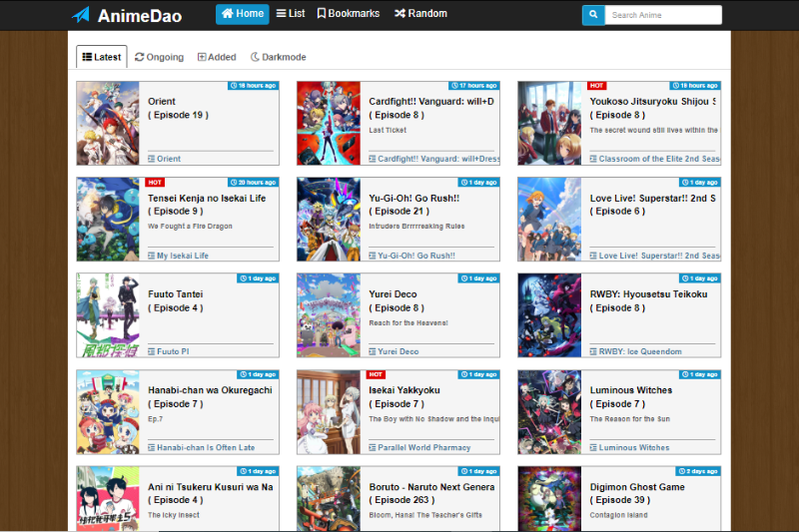This screenshot has width=799, height=532.
Task: Go to the Parallel World Pharmacy series link
Action: coord(419,447)
